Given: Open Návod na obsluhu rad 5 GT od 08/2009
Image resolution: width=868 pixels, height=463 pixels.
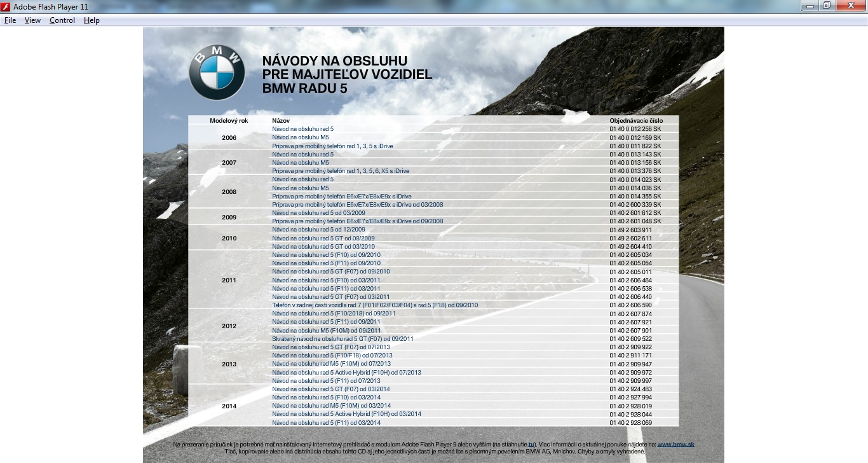Looking at the screenshot, I should [323, 238].
